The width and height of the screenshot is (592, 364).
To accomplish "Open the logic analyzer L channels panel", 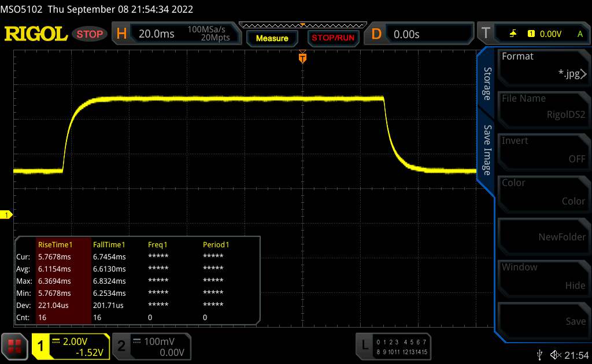I will (x=394, y=347).
